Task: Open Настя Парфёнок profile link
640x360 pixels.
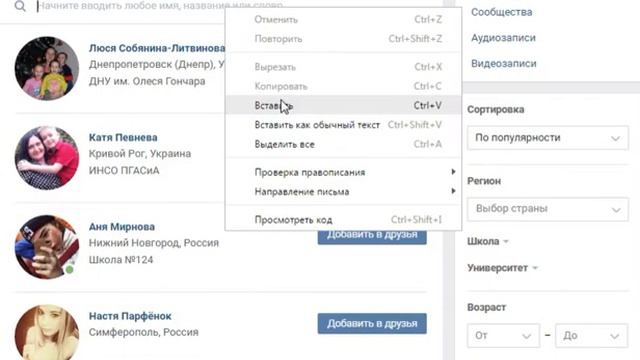Action: click(130, 316)
